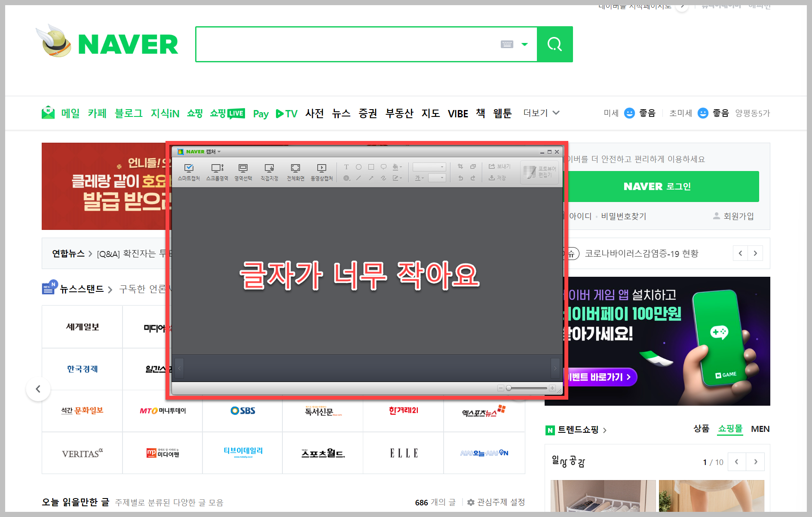Click zoom in plus button
The image size is (812, 517).
click(x=552, y=388)
